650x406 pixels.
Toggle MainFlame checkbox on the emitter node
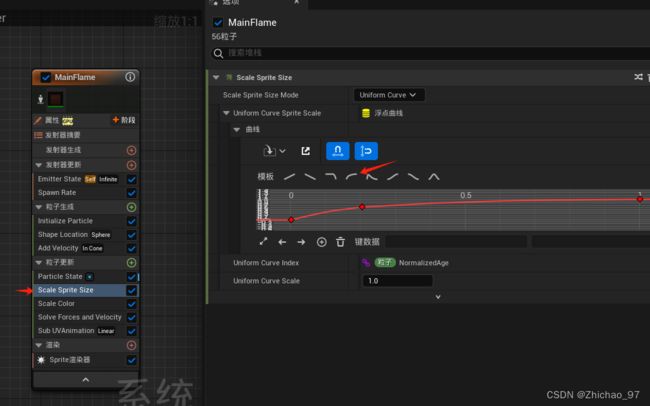click(x=46, y=77)
